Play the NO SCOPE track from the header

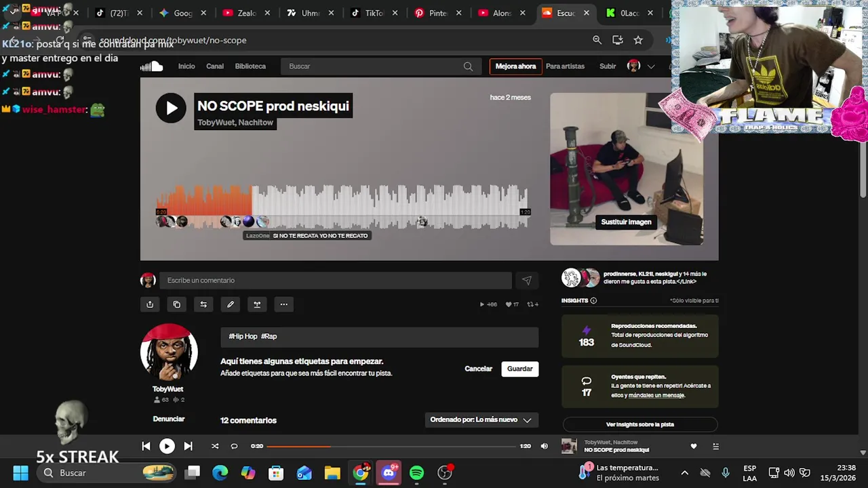[x=171, y=108]
